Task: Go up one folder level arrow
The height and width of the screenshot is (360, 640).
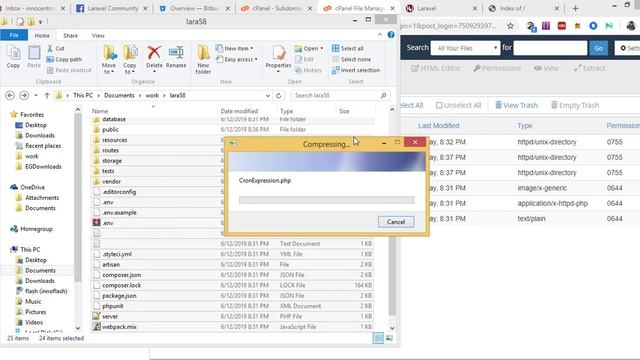Action: coord(47,96)
